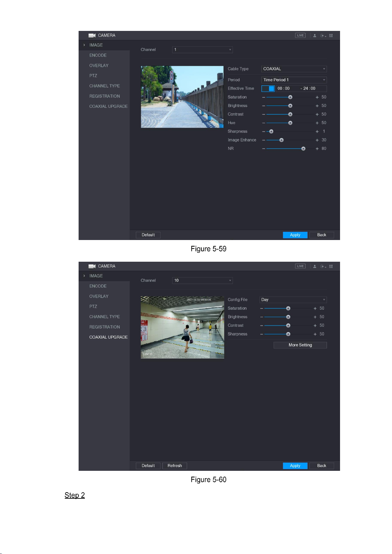392x554 pixels.
Task: Open Channel dropdown showing 10
Action: 203,280
